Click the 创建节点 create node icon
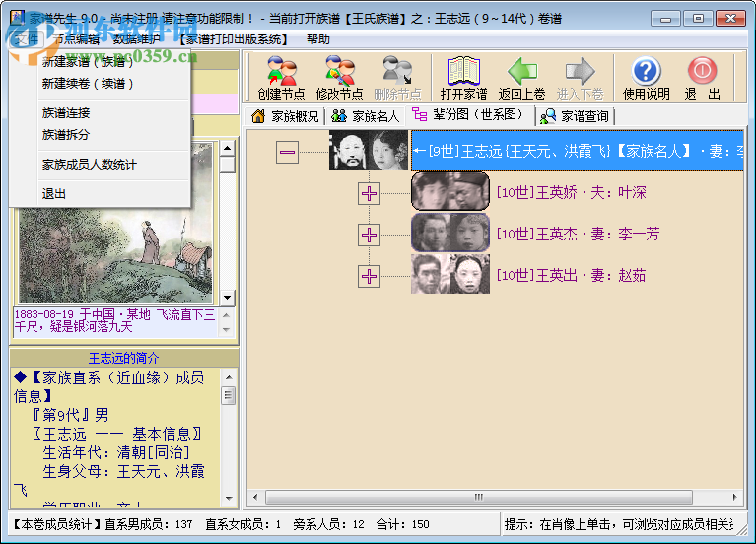This screenshot has height=544, width=756. (x=282, y=78)
